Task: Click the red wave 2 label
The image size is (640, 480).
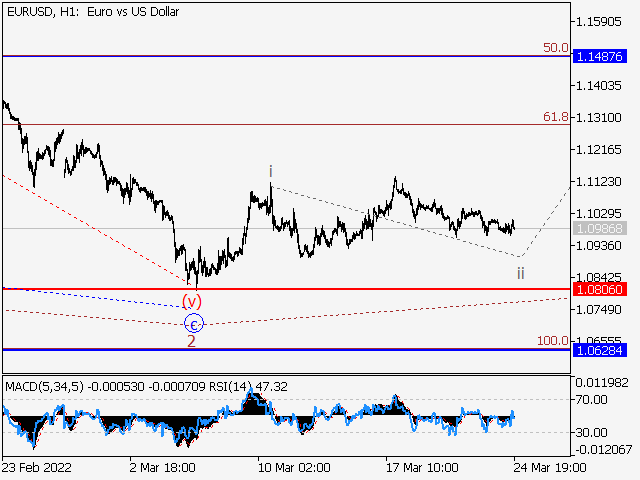Action: pyautogui.click(x=191, y=341)
